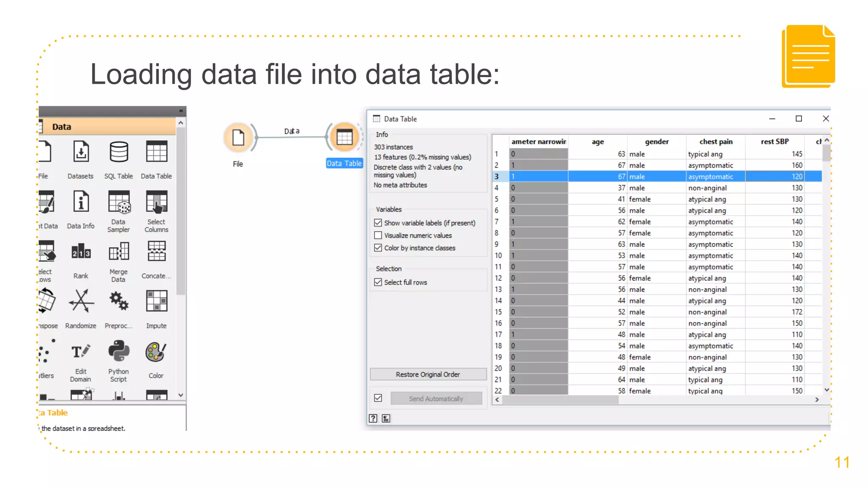
Task: Uncheck Color by instance classes
Action: coord(378,248)
